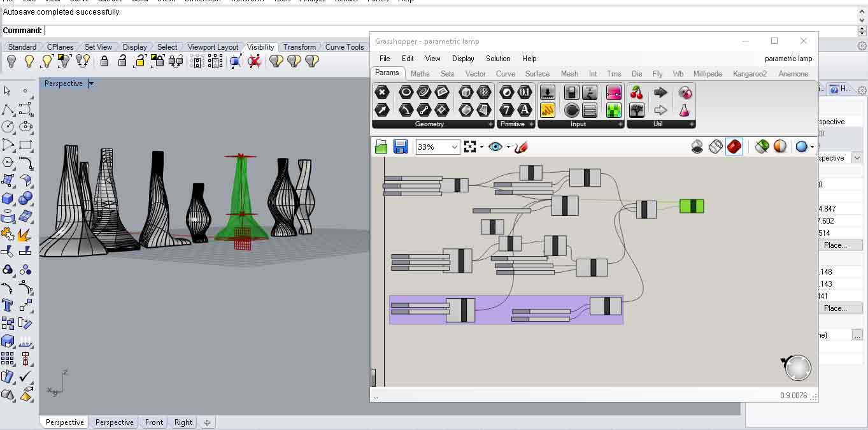Toggle selected-only preview green icon
Image resolution: width=868 pixels, height=430 pixels.
click(762, 147)
